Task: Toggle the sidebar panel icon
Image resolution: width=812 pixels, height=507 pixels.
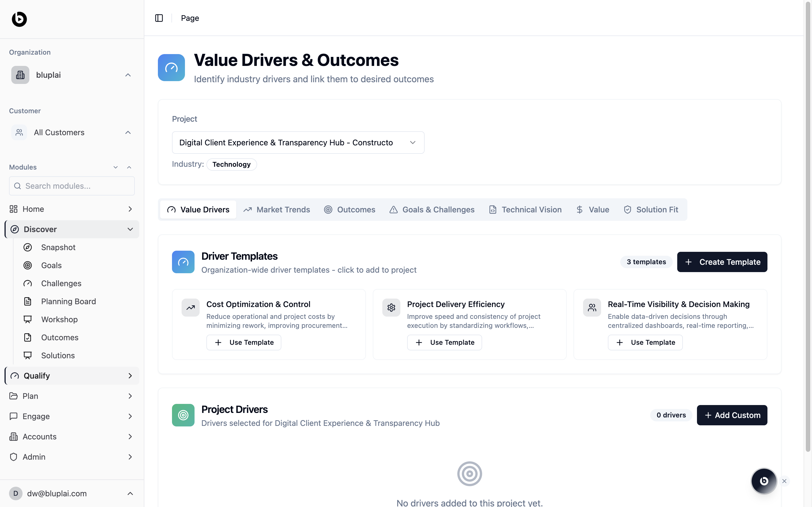Action: coord(159,18)
